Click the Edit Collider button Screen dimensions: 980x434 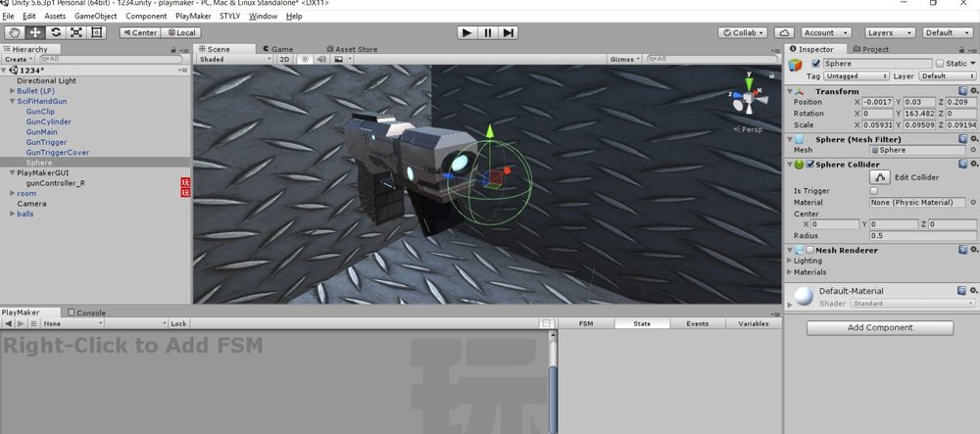pos(880,177)
